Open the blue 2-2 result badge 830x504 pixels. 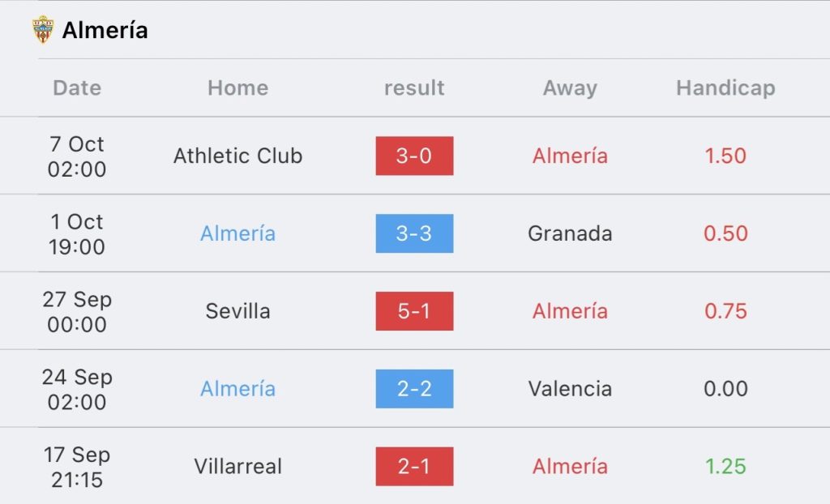tap(414, 389)
